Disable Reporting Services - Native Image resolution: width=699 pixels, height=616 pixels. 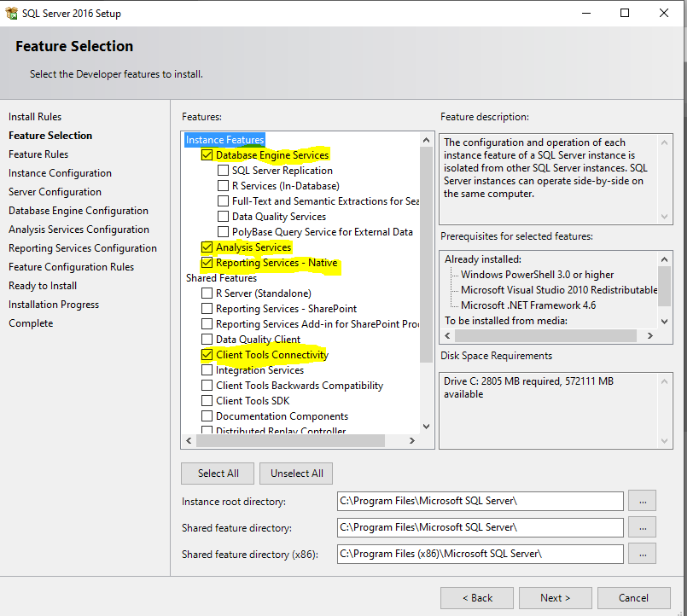pos(207,262)
